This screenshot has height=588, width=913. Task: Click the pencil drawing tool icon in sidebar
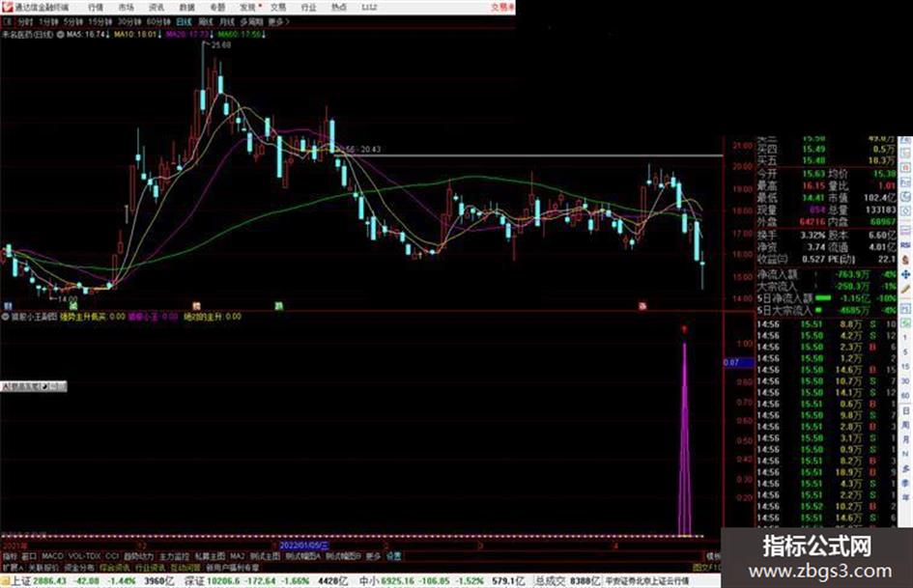pos(905,289)
